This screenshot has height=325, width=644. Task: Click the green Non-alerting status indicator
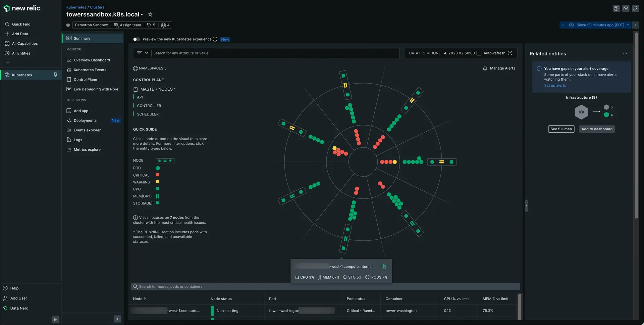coord(212,311)
